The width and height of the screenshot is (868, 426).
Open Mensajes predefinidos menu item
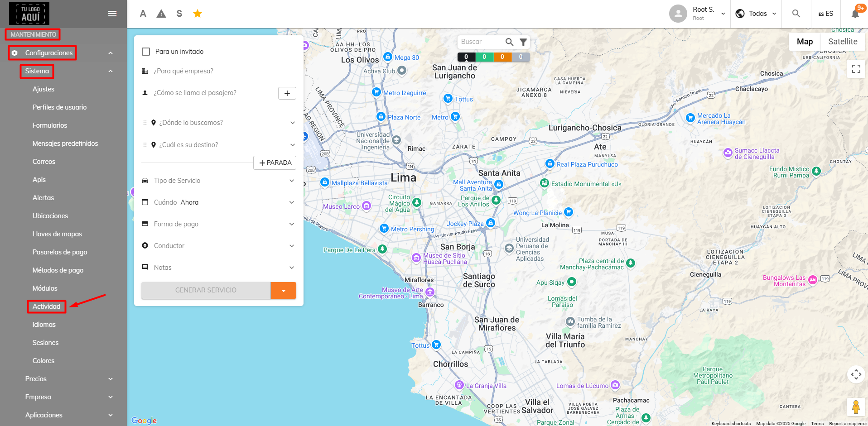coord(65,144)
